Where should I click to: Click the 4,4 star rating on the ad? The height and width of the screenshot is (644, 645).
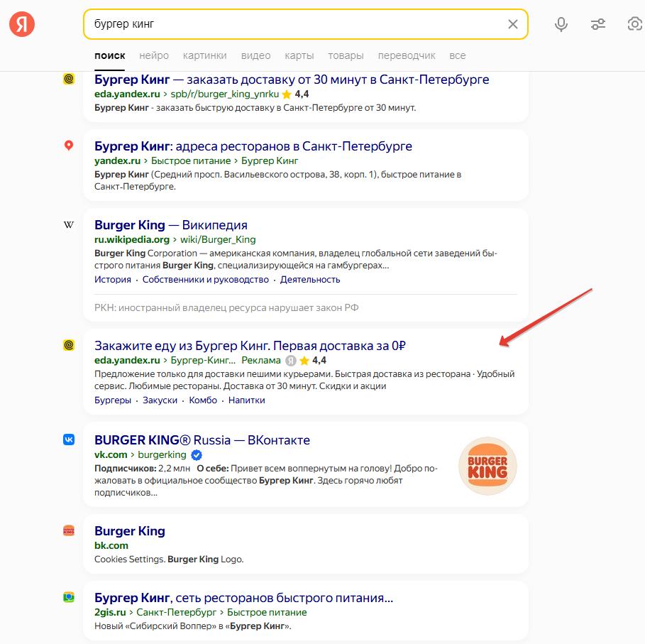pos(313,361)
